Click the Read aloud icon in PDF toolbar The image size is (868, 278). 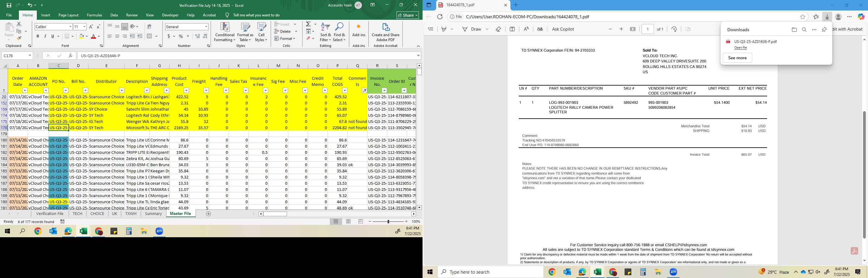526,29
